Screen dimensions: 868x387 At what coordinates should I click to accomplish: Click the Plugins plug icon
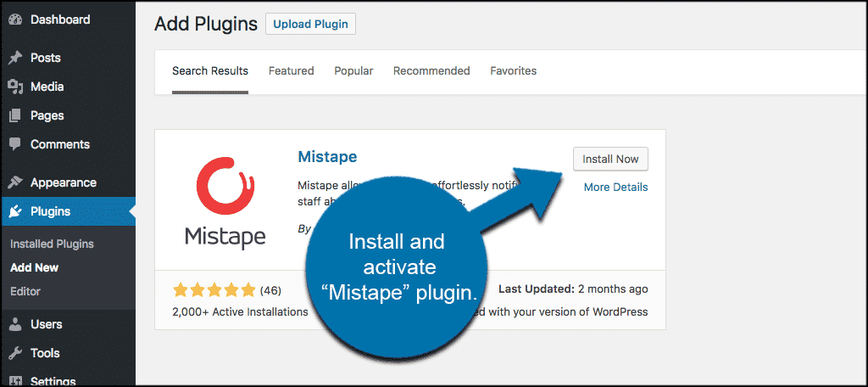(x=14, y=211)
